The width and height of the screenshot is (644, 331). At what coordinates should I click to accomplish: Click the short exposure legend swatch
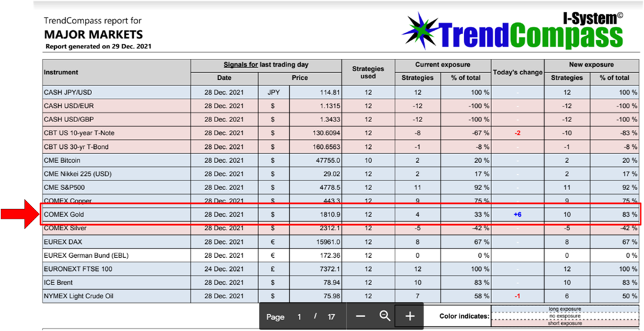[x=565, y=324]
